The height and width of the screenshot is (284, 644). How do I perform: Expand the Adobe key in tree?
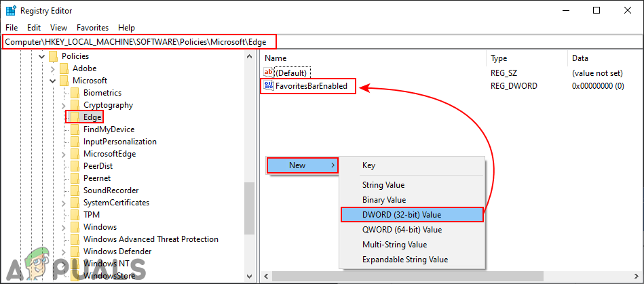[54, 68]
